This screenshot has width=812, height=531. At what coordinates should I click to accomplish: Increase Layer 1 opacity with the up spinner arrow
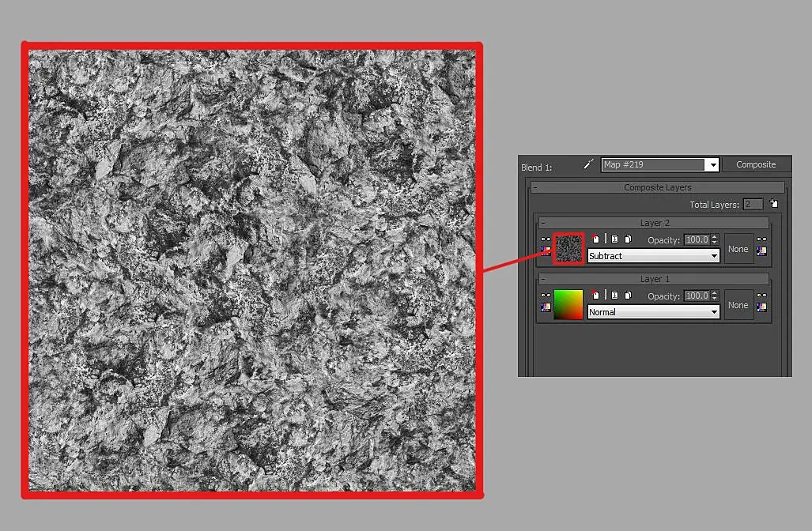714,293
